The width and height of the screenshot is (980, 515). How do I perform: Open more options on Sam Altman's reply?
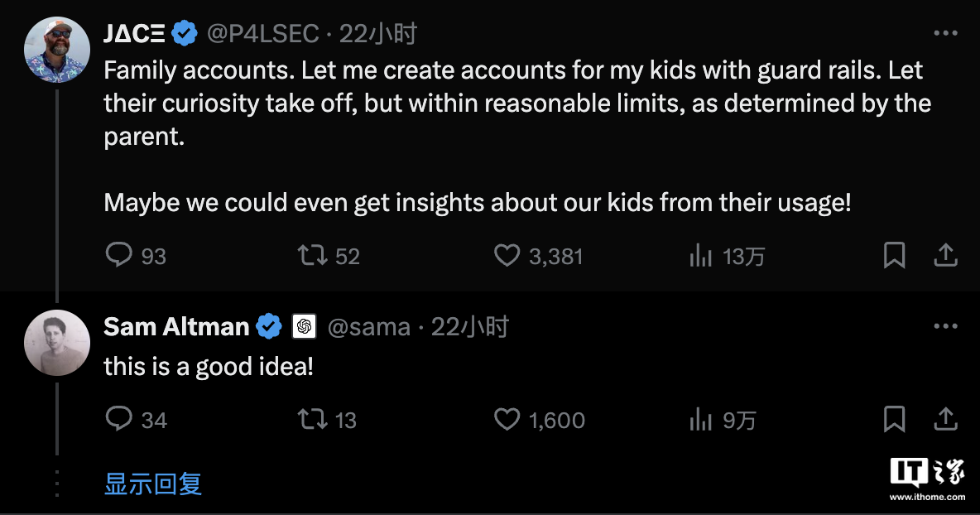tap(945, 326)
